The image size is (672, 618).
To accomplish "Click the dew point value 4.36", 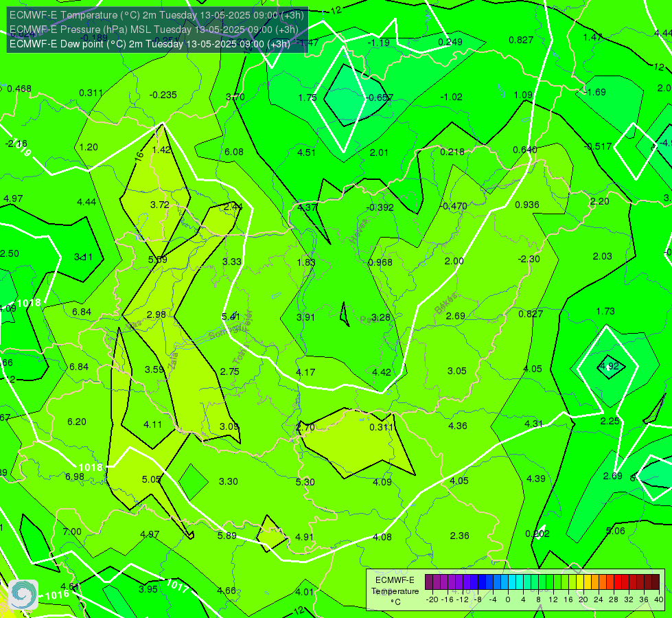I will [458, 426].
